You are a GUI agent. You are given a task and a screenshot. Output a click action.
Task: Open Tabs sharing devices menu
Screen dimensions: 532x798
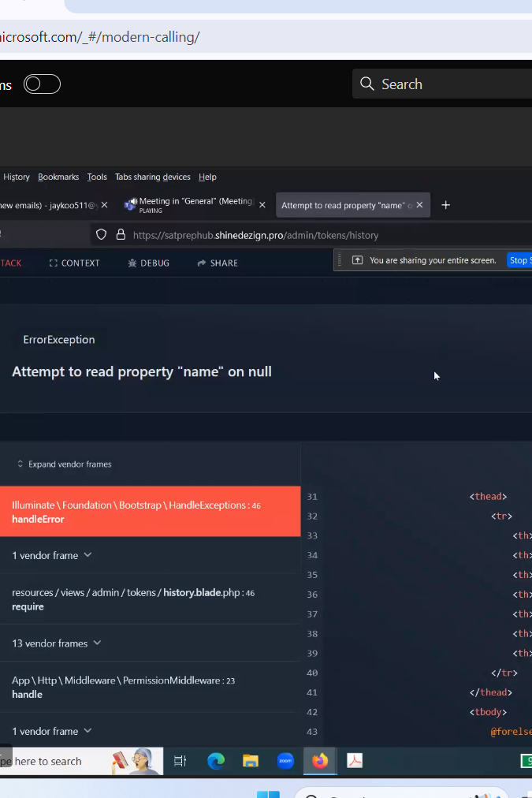point(153,177)
